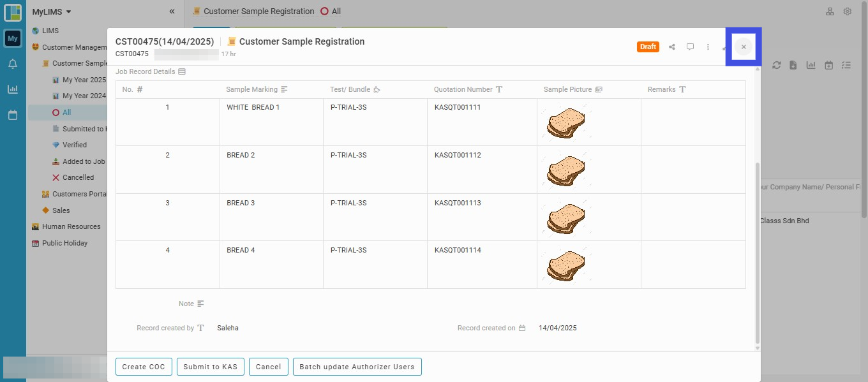This screenshot has width=868, height=382.
Task: Click the settings gear icon top right
Action: [848, 11]
